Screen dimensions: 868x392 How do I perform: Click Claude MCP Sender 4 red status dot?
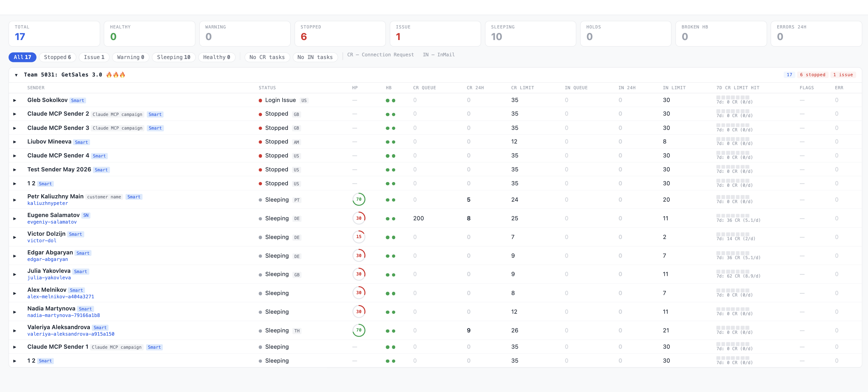click(260, 156)
